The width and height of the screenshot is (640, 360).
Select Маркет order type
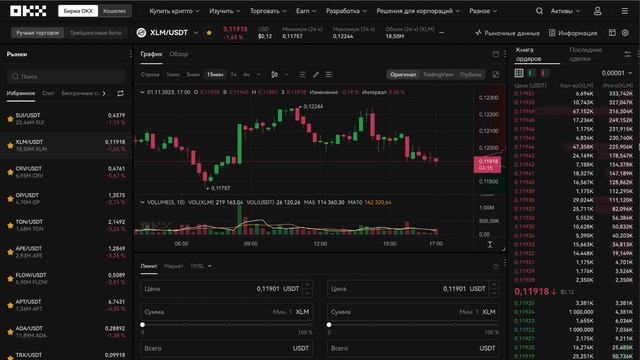pos(173,266)
